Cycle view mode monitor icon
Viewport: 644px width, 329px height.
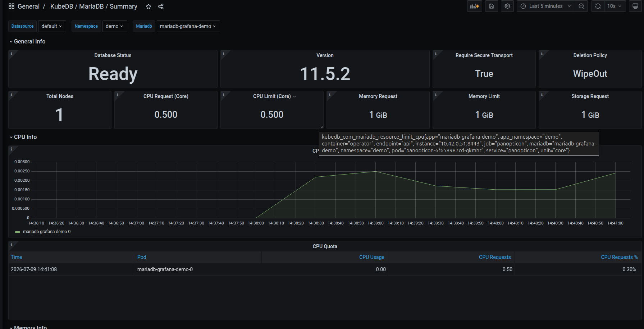(x=635, y=6)
